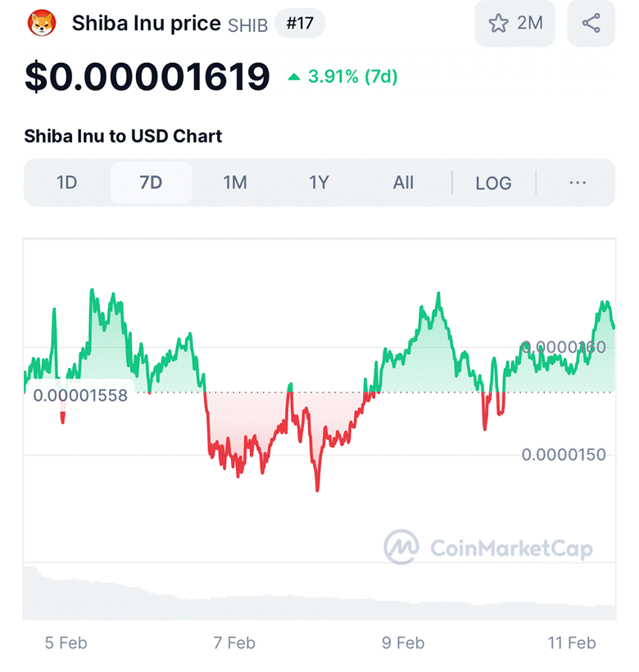Switch chart to 1M range
The image size is (639, 672).
235,183
